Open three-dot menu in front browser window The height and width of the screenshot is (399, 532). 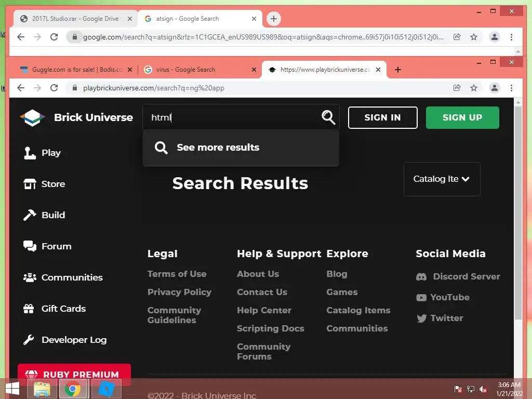pyautogui.click(x=511, y=88)
